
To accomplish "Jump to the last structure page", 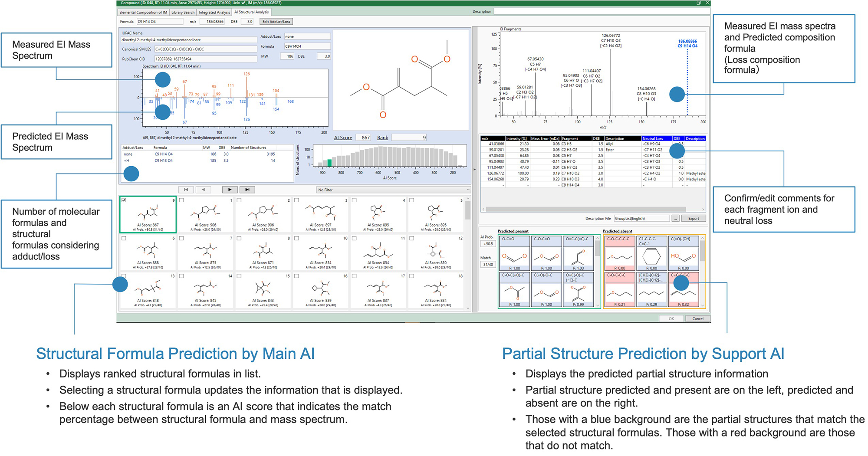I will click(247, 190).
